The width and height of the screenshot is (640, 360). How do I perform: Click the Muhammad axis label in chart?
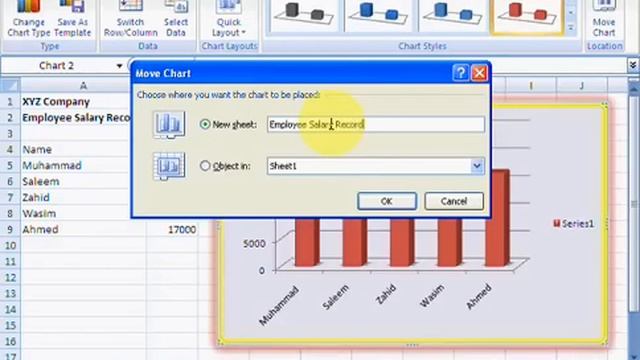point(280,305)
